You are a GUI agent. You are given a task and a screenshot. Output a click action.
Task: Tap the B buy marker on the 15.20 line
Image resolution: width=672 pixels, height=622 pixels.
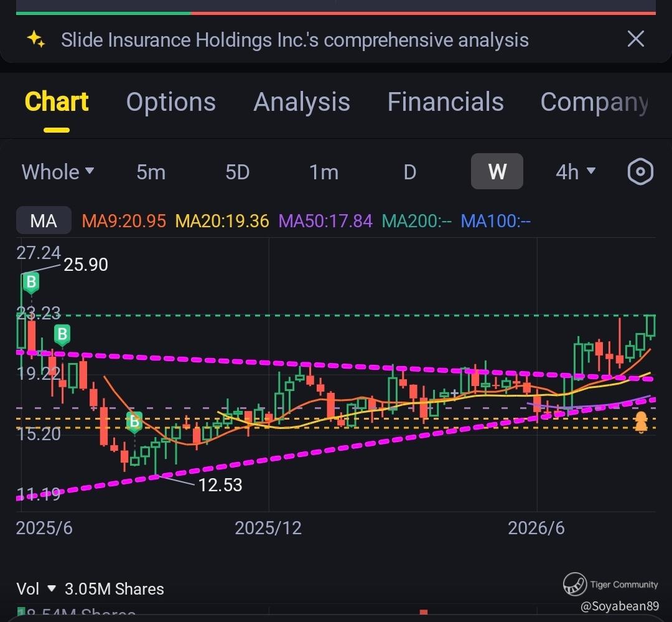click(134, 422)
